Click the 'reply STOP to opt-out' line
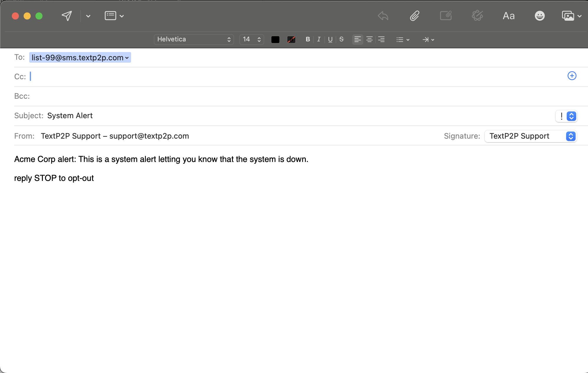 (x=54, y=178)
